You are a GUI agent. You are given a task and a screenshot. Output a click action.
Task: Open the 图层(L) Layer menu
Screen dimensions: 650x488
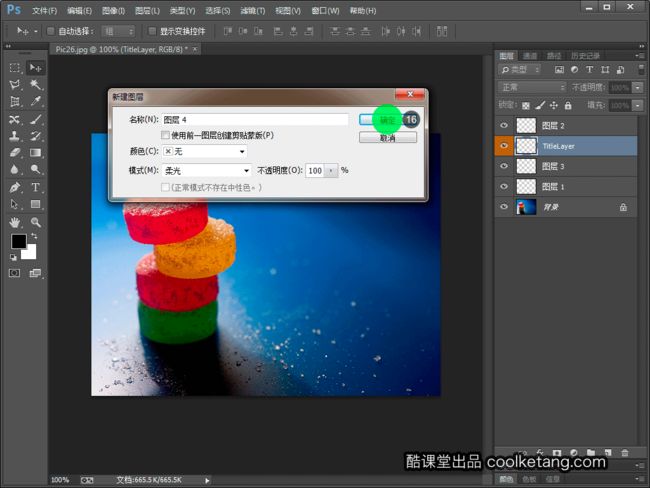tap(147, 11)
